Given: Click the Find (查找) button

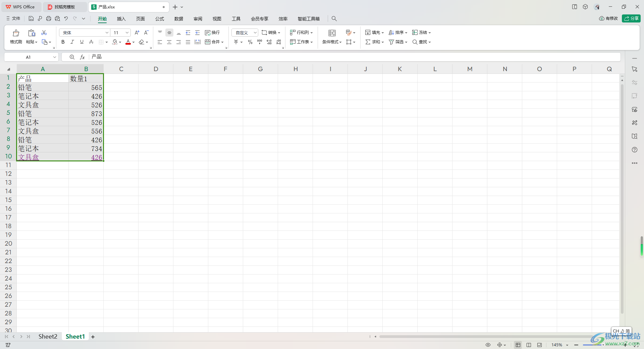Looking at the screenshot, I should pyautogui.click(x=422, y=42).
